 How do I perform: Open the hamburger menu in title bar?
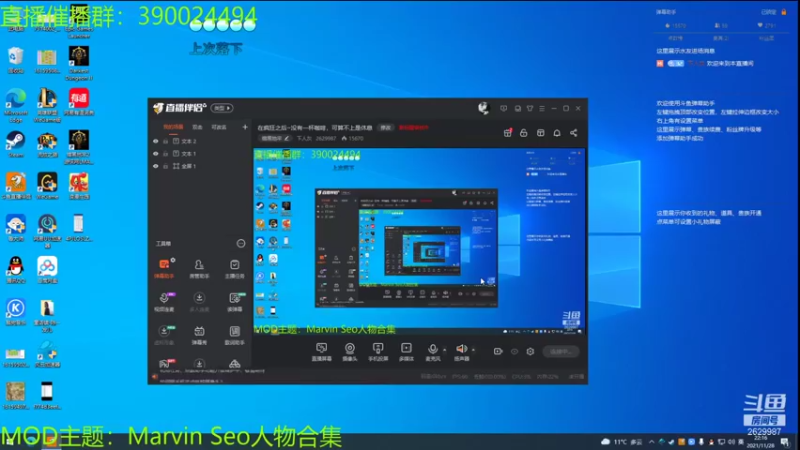(x=542, y=108)
